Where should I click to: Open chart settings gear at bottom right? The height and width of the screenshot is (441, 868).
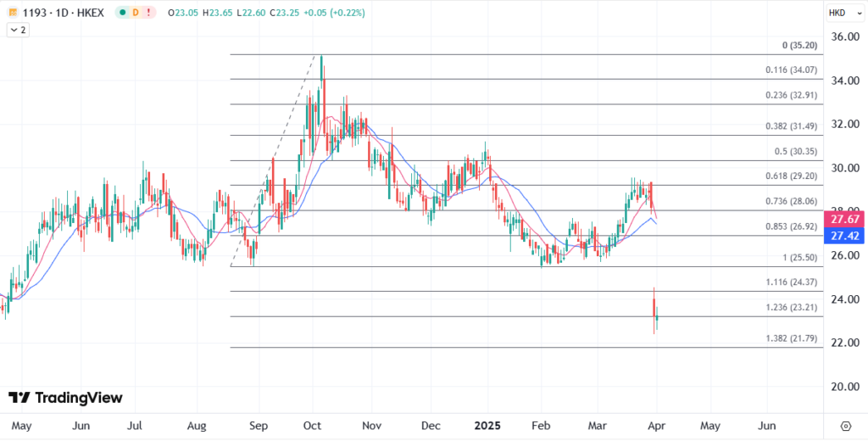click(845, 425)
